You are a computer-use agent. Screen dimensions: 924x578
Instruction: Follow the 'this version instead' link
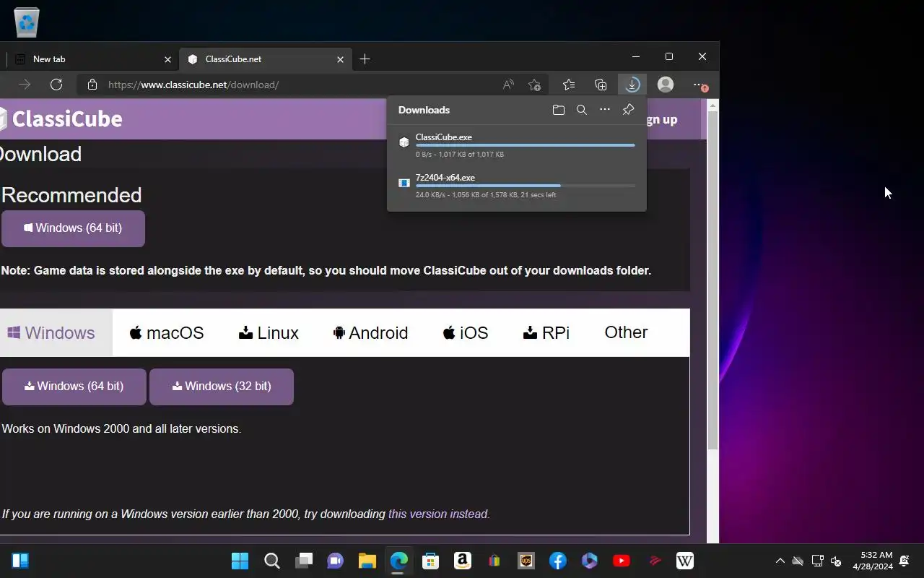439,514
